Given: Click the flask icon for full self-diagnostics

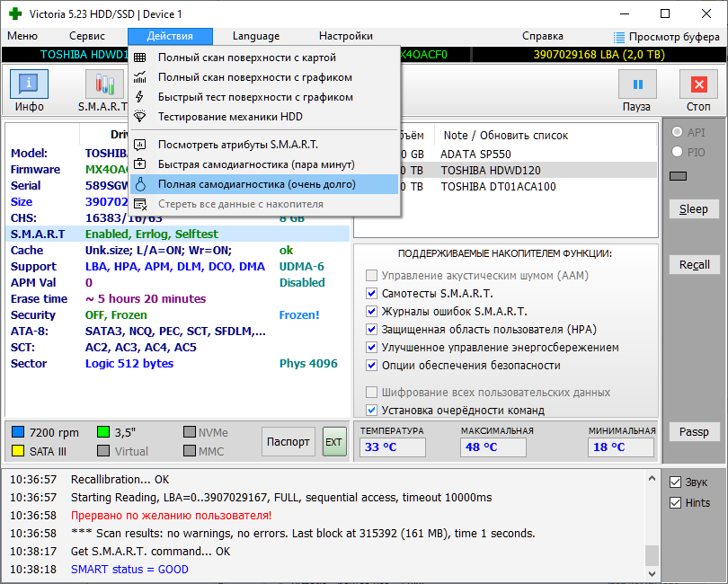Looking at the screenshot, I should [140, 184].
